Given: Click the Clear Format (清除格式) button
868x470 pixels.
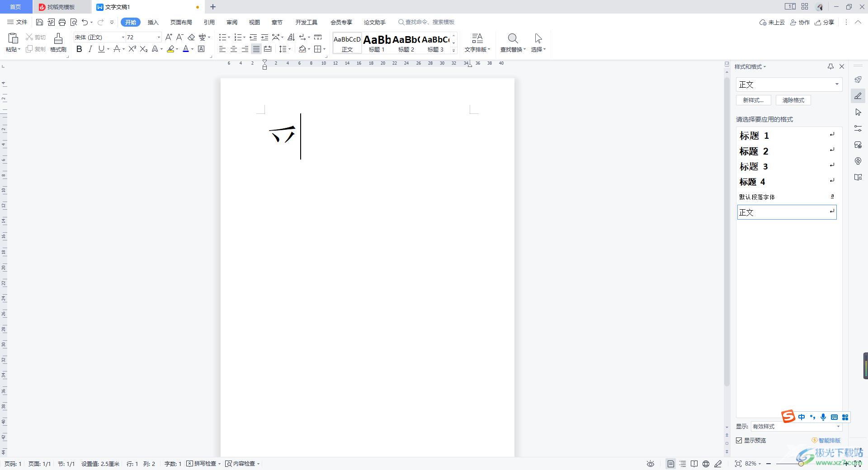Looking at the screenshot, I should [x=793, y=100].
